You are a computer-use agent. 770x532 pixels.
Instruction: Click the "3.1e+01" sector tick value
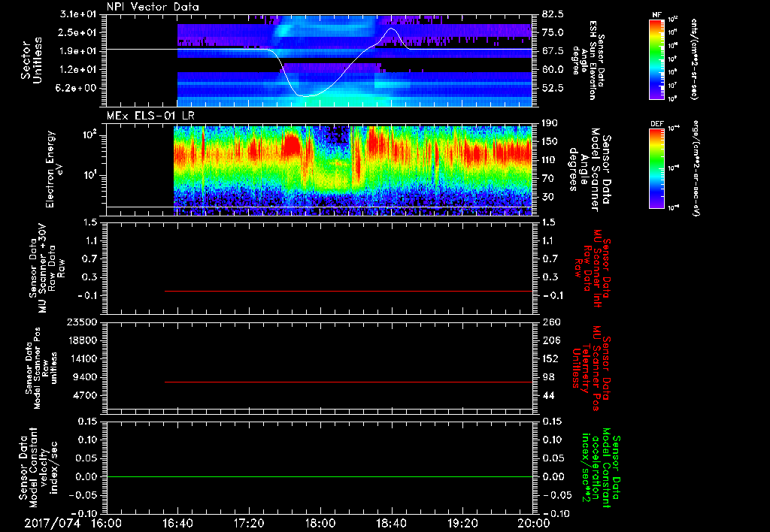tap(79, 14)
